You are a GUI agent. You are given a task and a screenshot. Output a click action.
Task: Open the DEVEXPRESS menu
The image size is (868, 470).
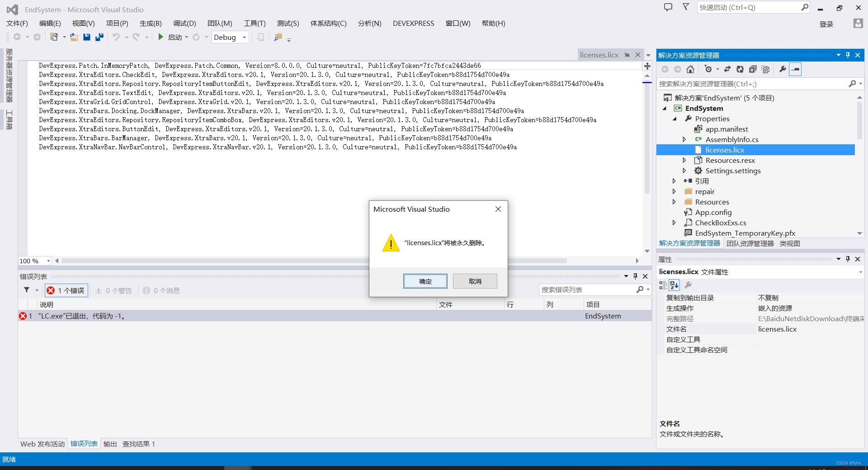point(413,24)
